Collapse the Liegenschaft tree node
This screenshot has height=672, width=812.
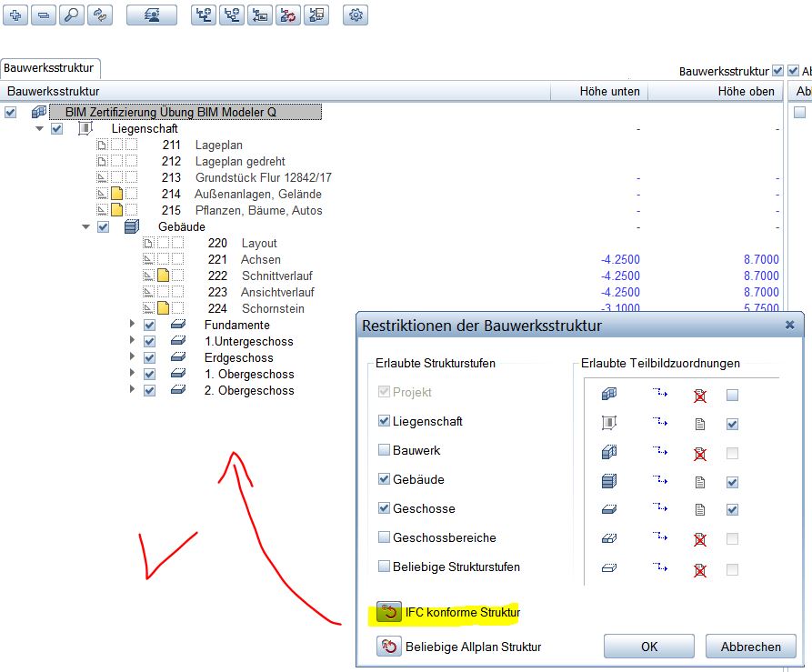pos(39,129)
